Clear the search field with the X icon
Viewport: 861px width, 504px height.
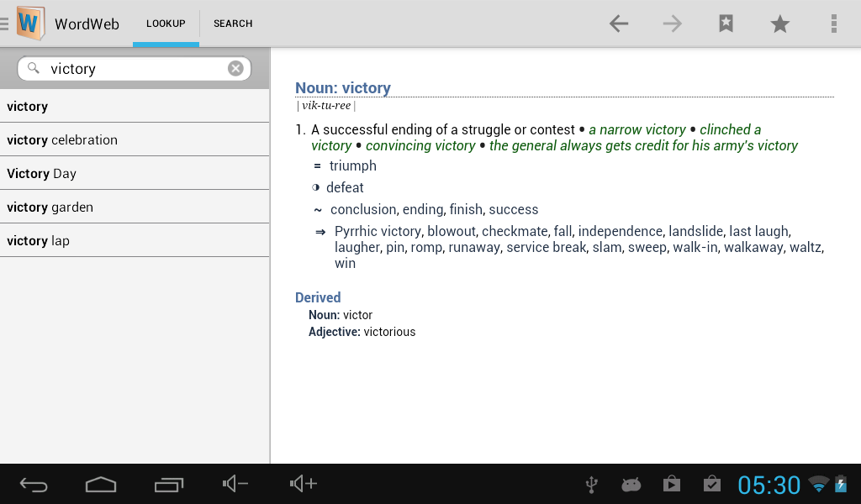(235, 68)
